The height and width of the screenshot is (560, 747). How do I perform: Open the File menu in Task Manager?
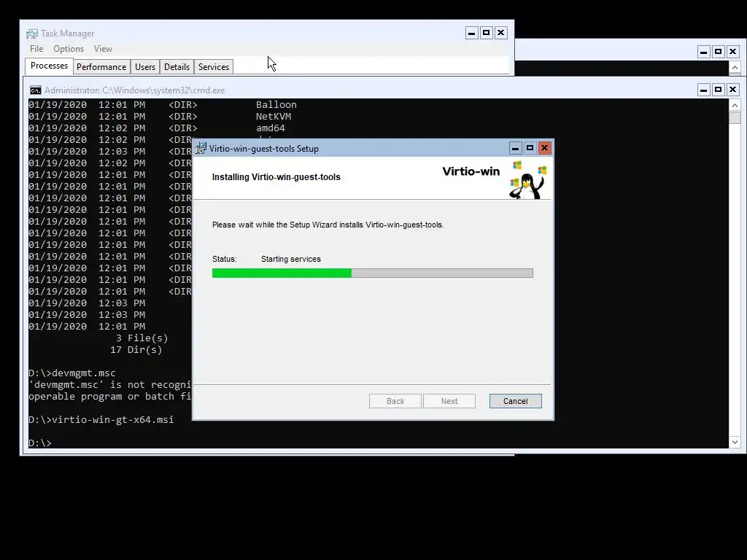[36, 49]
